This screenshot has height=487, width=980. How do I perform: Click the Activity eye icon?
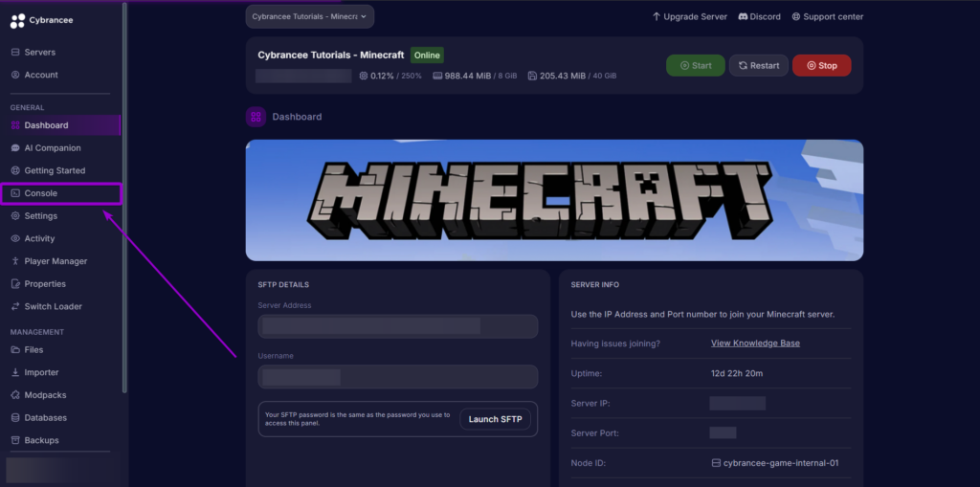(15, 238)
